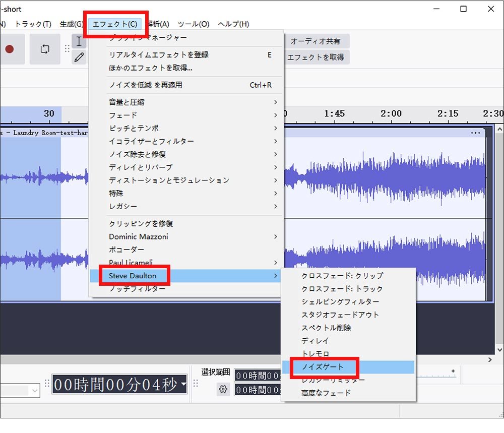Select the Draw (pencil) tool
Image resolution: width=504 pixels, height=433 pixels.
[79, 57]
